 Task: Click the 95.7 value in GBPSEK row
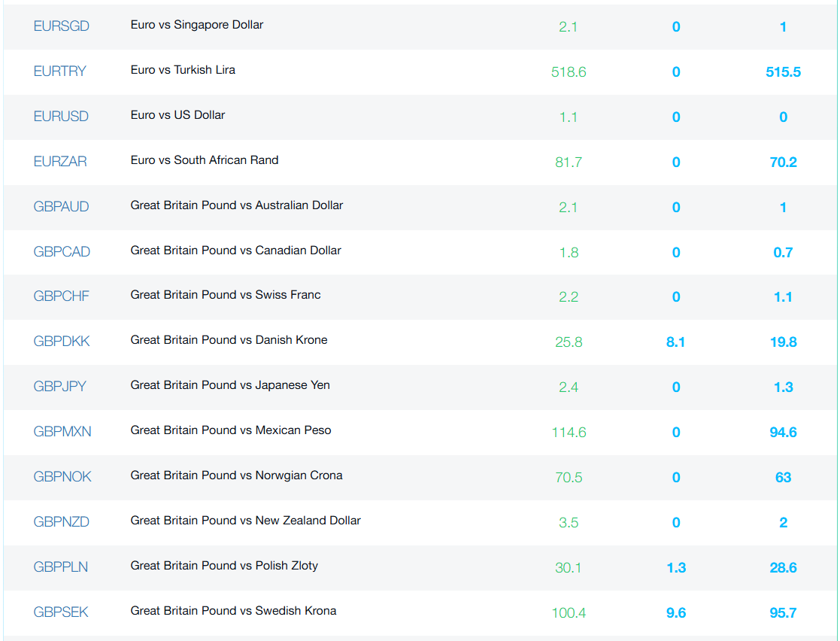(783, 613)
